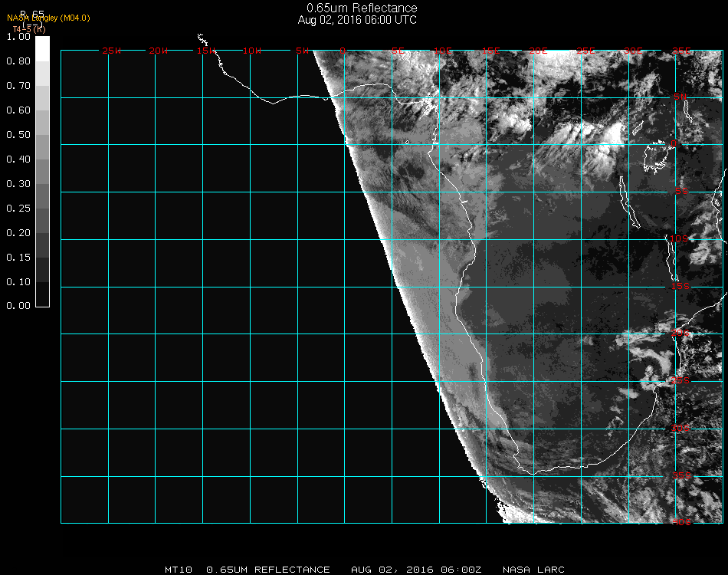The height and width of the screenshot is (575, 728).
Task: Click the 20E longitude label
Action: [539, 51]
